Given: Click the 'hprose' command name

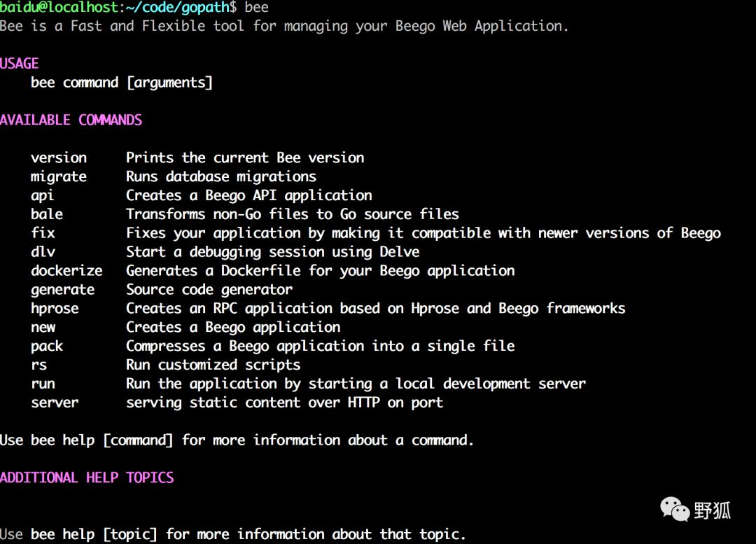Looking at the screenshot, I should (x=55, y=309).
